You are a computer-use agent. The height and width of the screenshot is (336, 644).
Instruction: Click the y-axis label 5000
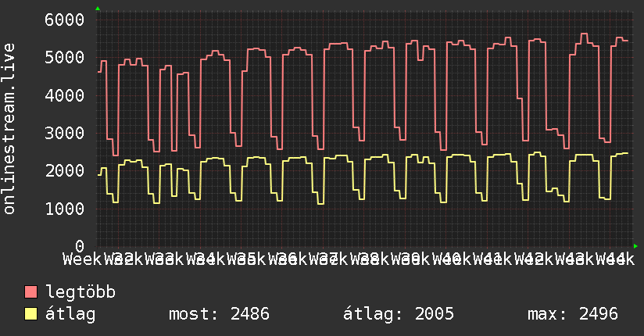point(65,58)
